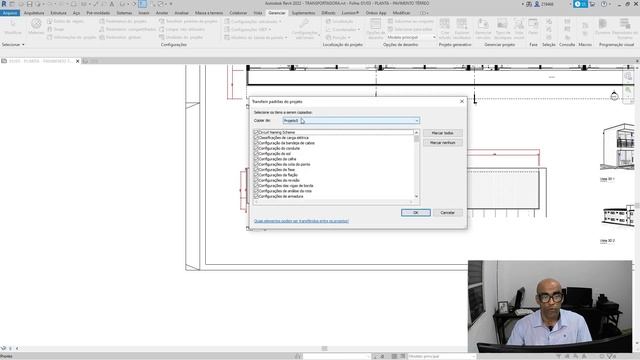The height and width of the screenshot is (360, 640).
Task: Click the list scrollbar down arrow
Action: [416, 196]
